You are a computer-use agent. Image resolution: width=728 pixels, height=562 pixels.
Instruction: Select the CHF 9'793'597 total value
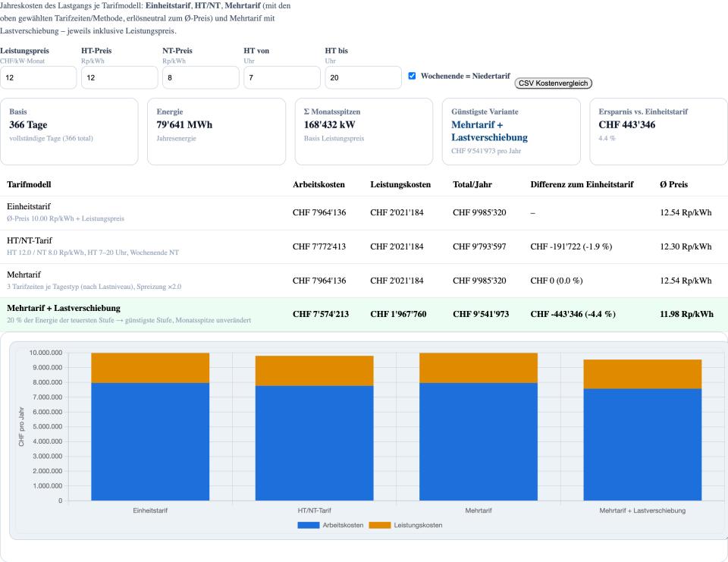pos(479,246)
